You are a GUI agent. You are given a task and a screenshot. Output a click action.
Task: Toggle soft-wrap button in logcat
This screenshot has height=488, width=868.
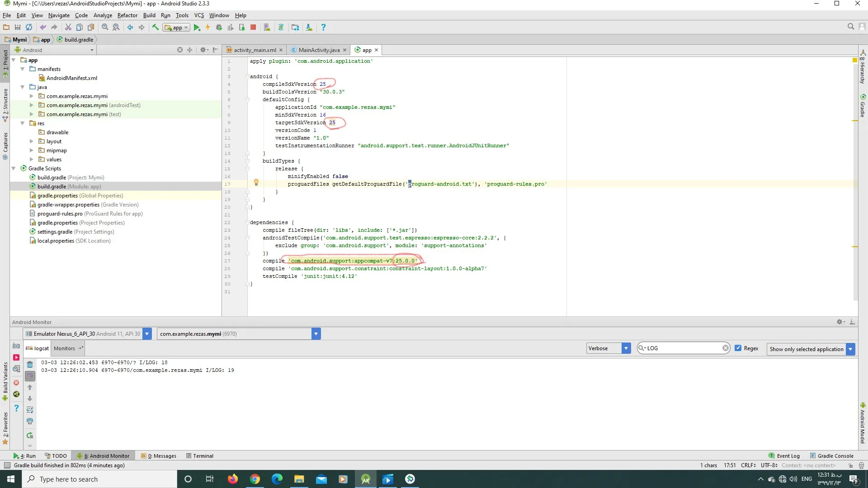coord(30,410)
